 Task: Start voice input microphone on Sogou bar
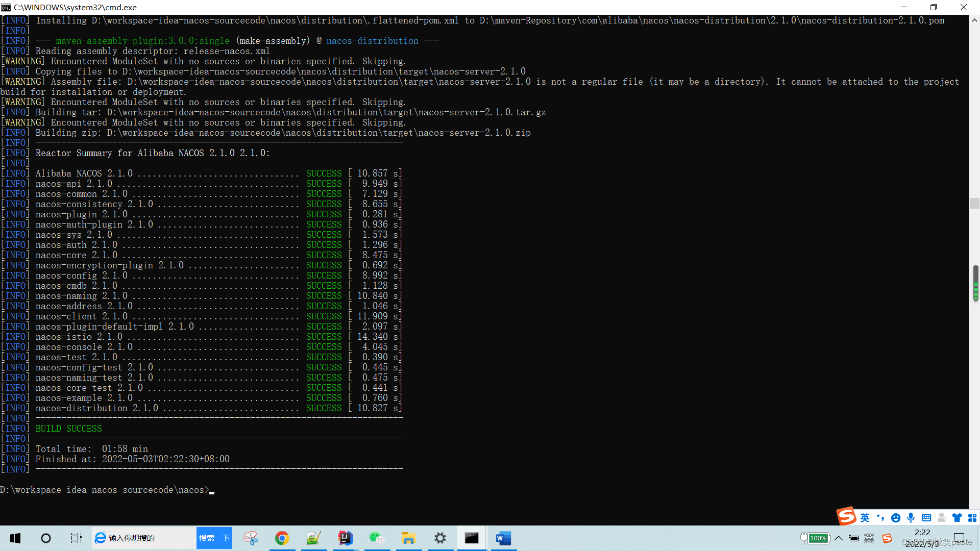point(911,518)
